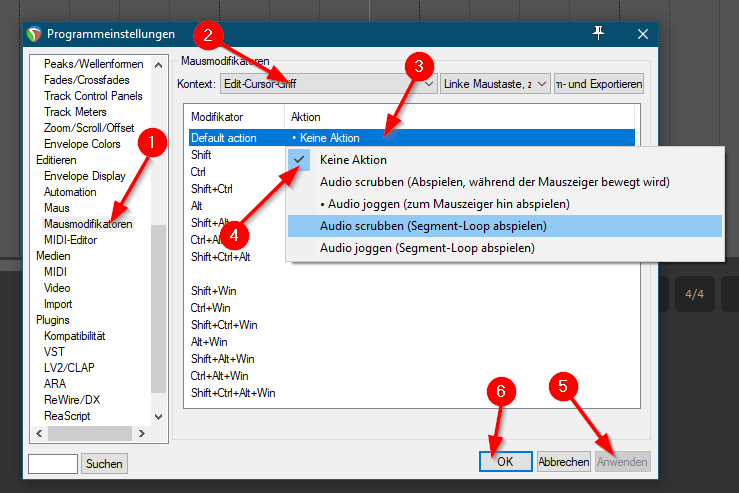Select MIDI-Editor in the settings tree
The image size is (739, 493).
(x=70, y=240)
